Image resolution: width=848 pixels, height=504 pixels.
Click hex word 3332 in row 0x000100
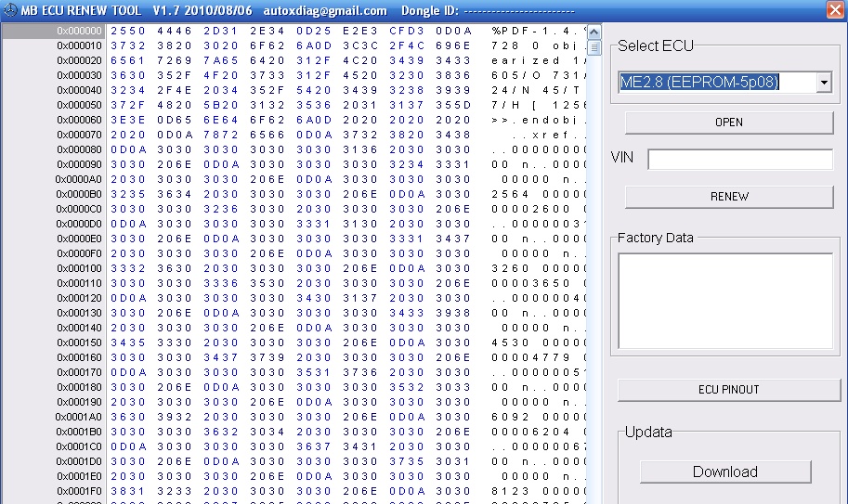(128, 268)
